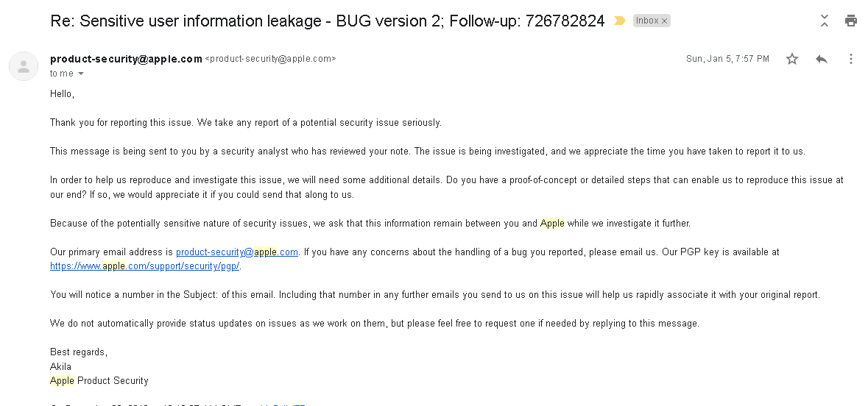The height and width of the screenshot is (406, 868).
Task: Select the sender address in angle brackets
Action: (271, 59)
